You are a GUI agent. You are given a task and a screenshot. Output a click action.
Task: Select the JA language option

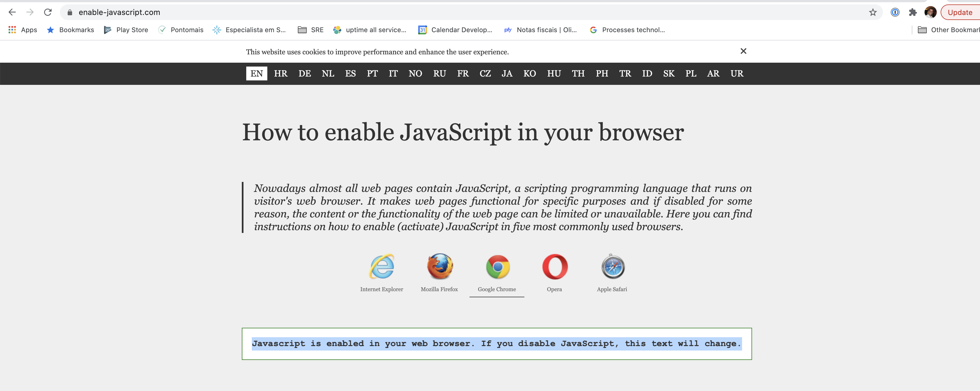click(x=506, y=73)
